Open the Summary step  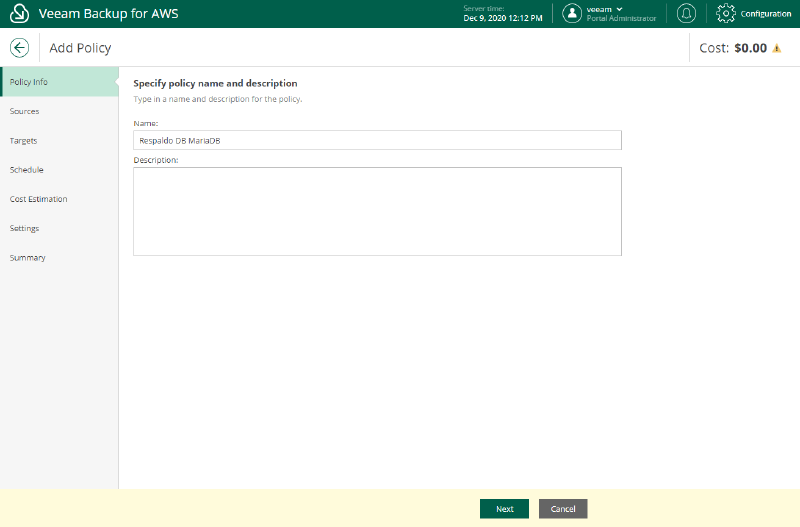(59, 258)
